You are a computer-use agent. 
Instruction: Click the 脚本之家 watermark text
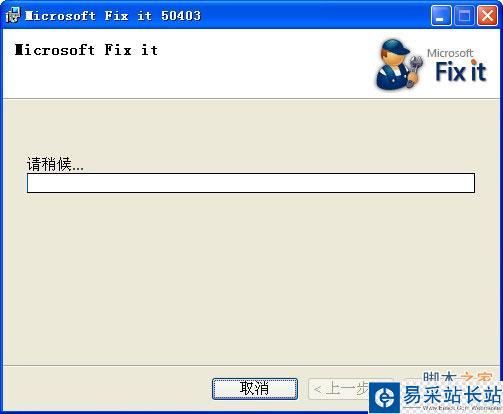[457, 377]
